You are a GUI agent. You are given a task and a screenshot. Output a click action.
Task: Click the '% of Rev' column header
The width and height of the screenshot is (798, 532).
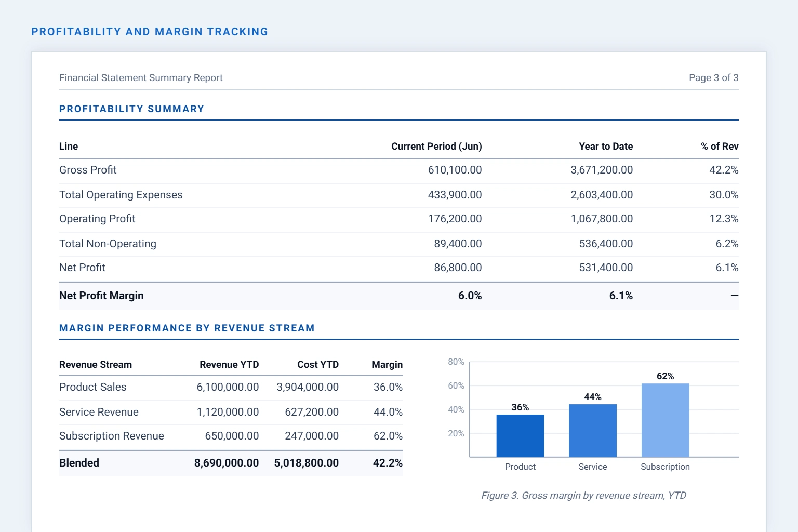pos(720,147)
